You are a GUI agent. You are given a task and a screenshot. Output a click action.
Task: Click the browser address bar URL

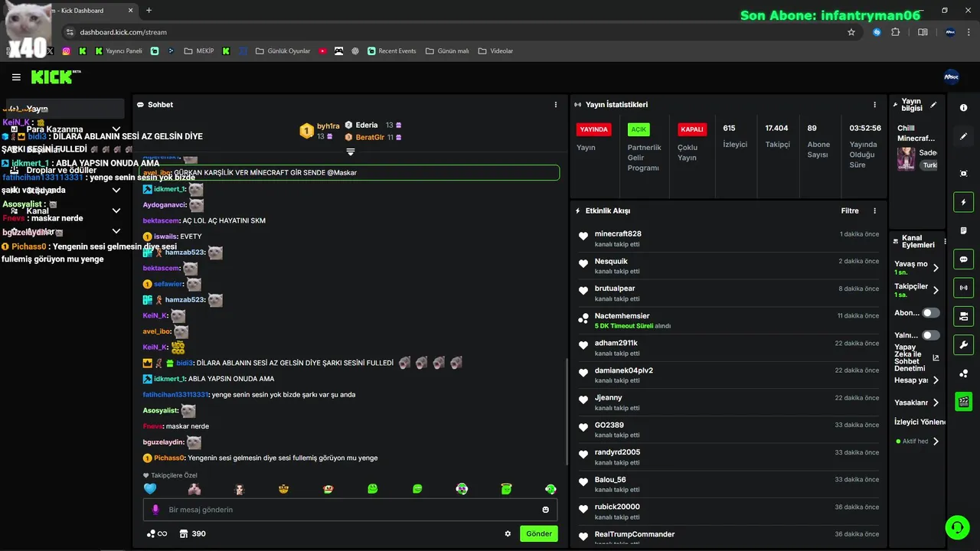123,32
